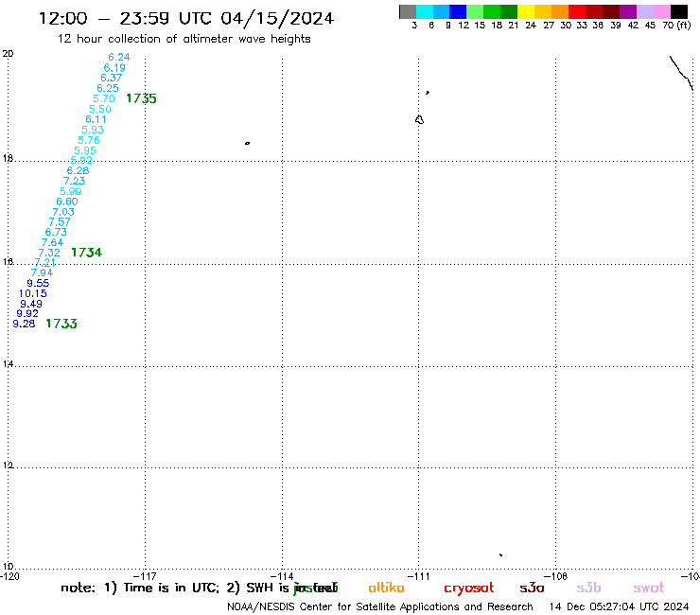700x615 pixels.
Task: Select the 5.99 wave height reading
Action: [71, 191]
